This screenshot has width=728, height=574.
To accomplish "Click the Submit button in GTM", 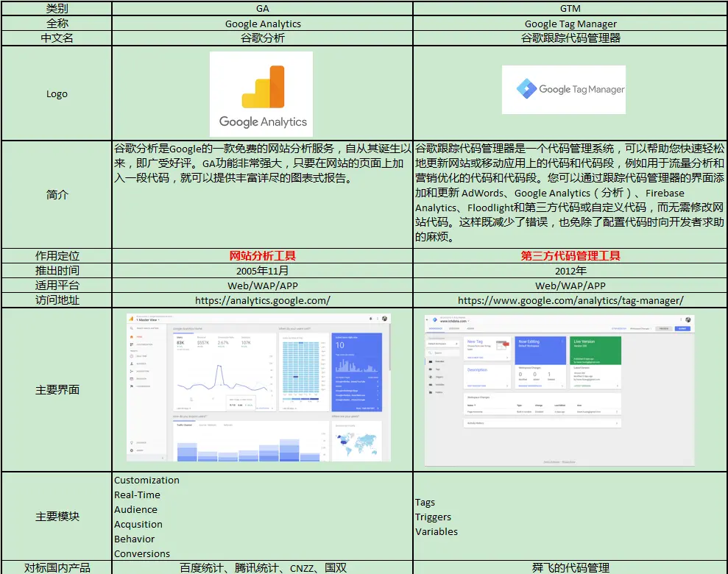I will click(682, 329).
